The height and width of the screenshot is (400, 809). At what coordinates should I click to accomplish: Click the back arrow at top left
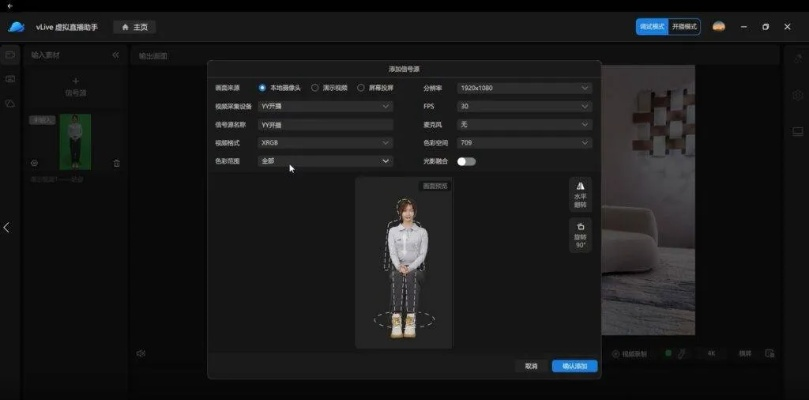pos(9,6)
